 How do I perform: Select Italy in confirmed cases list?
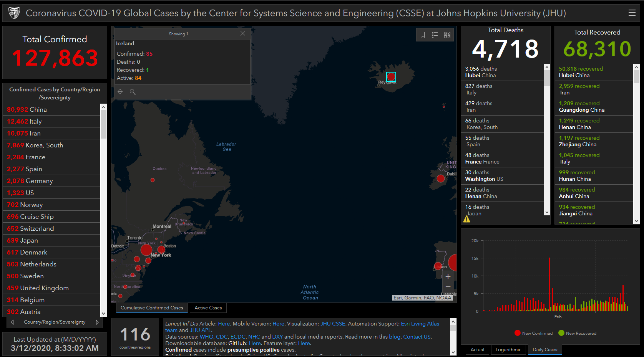click(x=51, y=121)
